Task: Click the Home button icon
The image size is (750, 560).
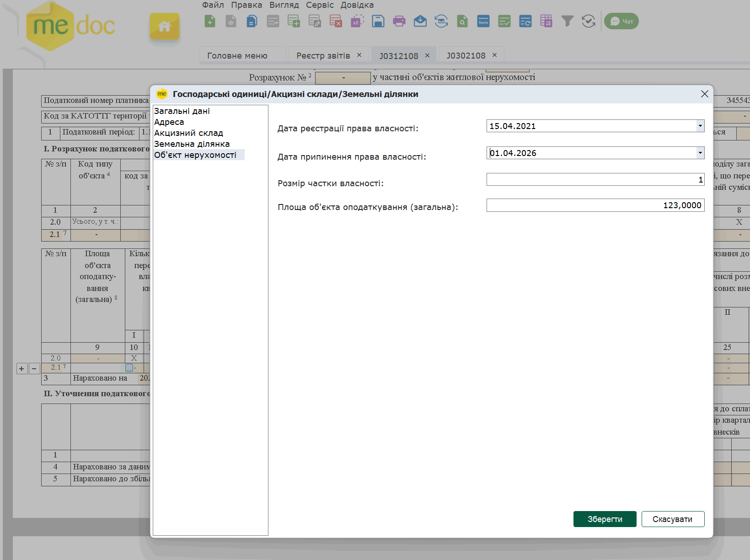Action: click(x=165, y=27)
